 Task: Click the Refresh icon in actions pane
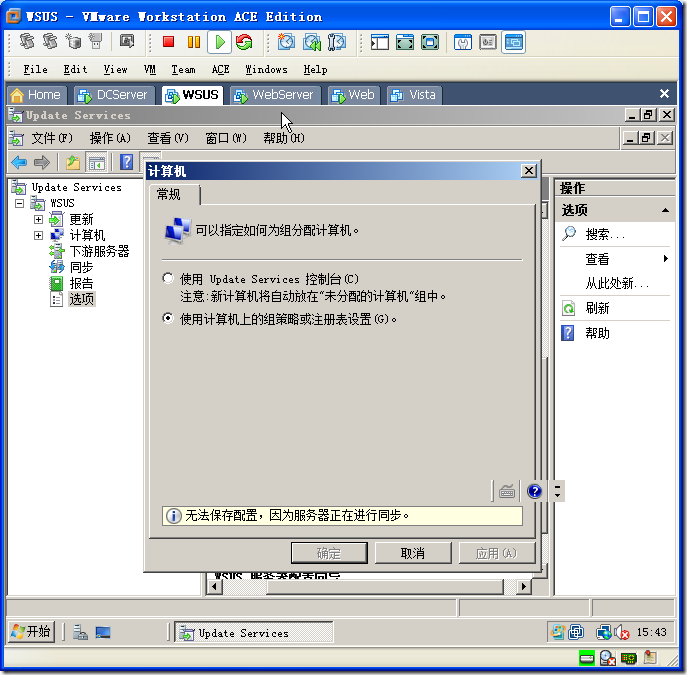[x=568, y=308]
